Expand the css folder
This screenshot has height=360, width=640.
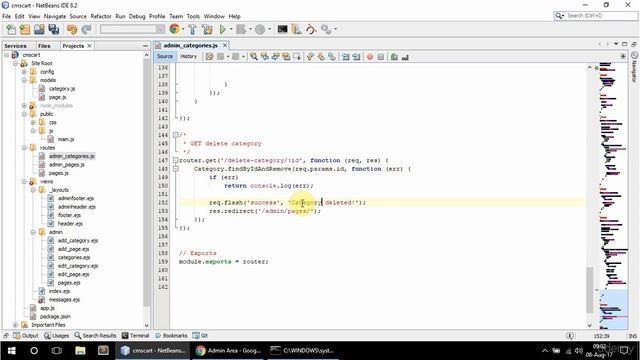pyautogui.click(x=33, y=122)
